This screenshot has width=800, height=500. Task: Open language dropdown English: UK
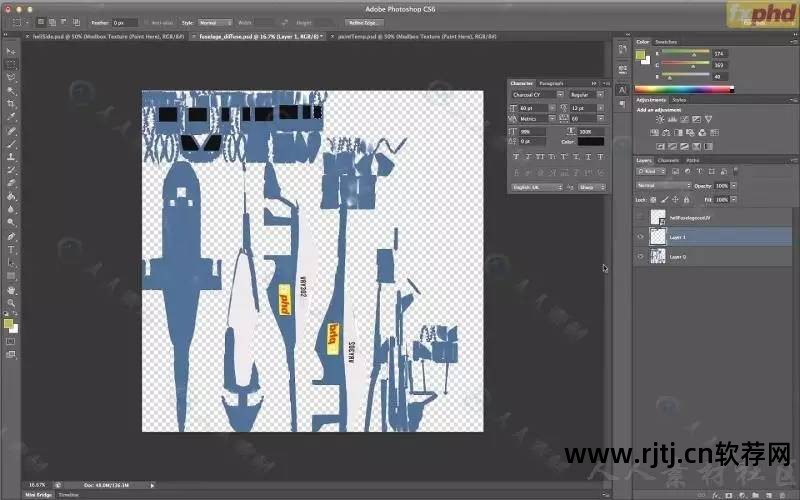pyautogui.click(x=537, y=188)
